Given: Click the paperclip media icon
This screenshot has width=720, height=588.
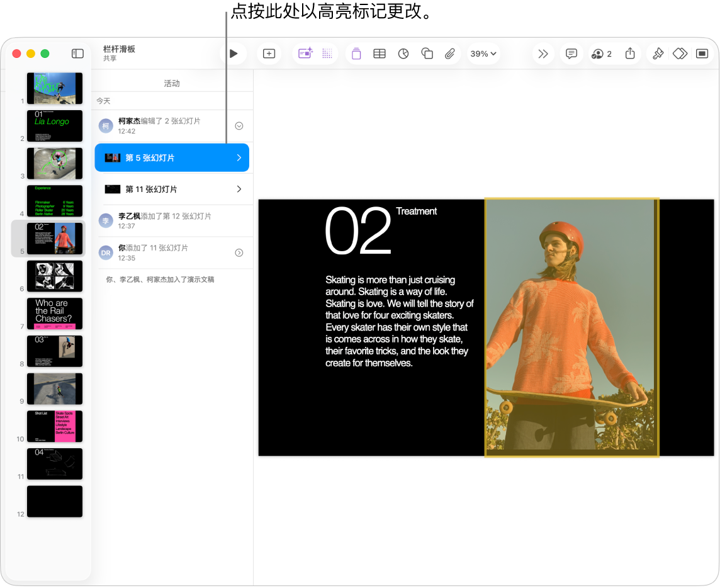Looking at the screenshot, I should tap(449, 54).
